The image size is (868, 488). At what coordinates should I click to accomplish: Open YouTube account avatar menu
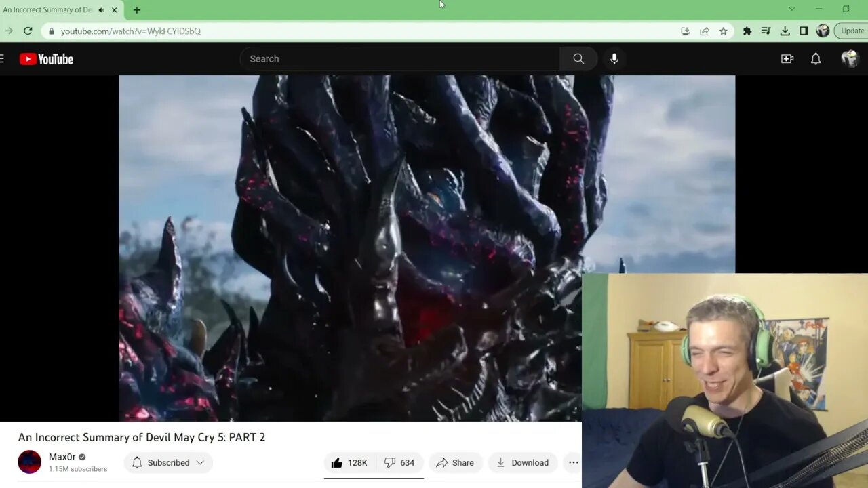tap(850, 59)
